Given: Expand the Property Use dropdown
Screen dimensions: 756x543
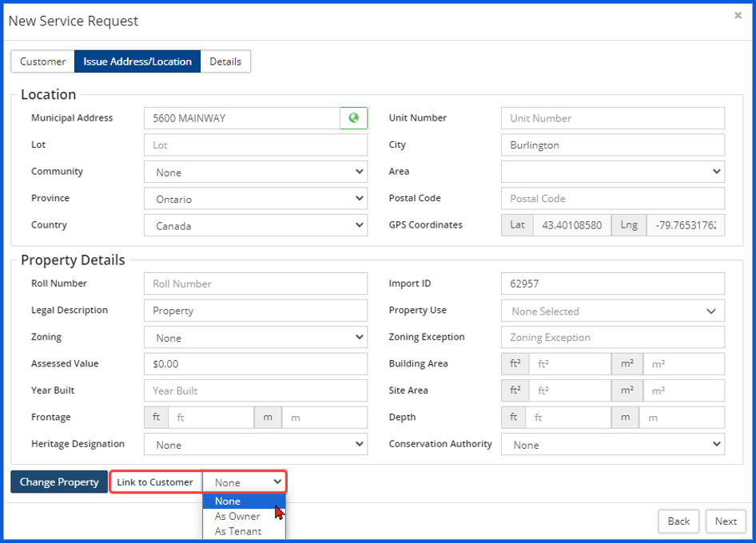Looking at the screenshot, I should coord(612,311).
